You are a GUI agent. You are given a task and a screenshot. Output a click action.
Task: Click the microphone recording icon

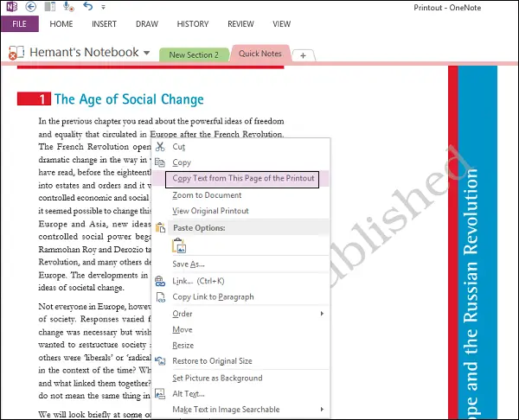[x=68, y=6]
